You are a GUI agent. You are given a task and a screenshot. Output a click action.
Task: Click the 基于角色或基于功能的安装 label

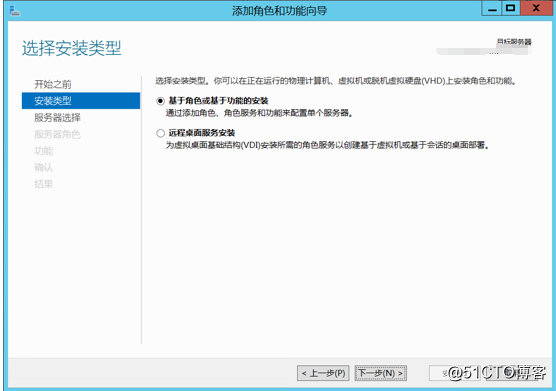coord(218,101)
